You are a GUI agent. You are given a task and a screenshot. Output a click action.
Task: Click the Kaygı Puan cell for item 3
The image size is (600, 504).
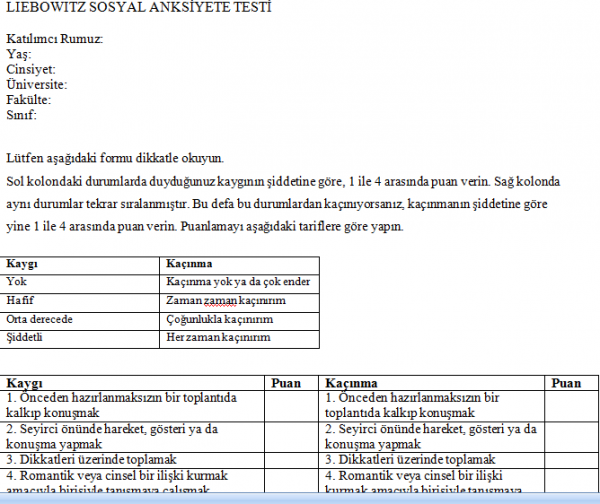[291, 460]
